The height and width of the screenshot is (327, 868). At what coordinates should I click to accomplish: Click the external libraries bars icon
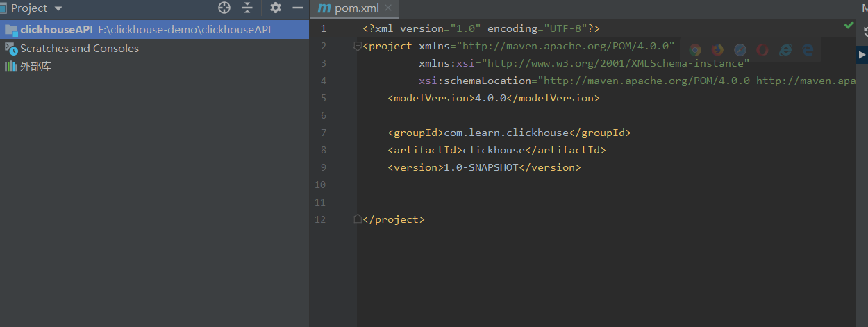click(x=10, y=67)
